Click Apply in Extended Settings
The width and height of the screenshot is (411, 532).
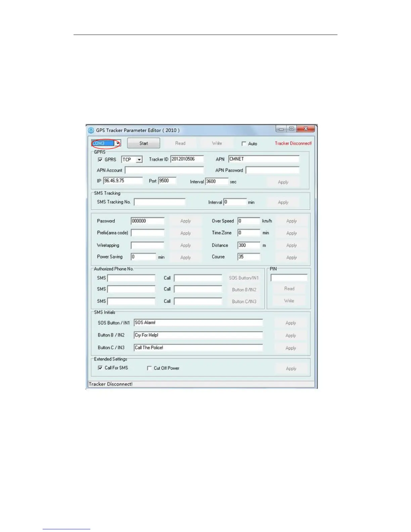click(291, 368)
